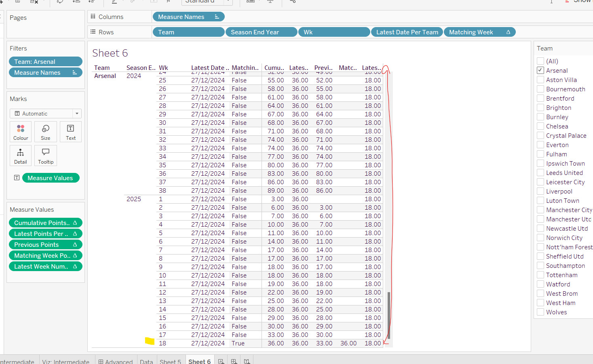This screenshot has height=364, width=593.
Task: Check the (All) teams checkbox
Action: coord(540,61)
